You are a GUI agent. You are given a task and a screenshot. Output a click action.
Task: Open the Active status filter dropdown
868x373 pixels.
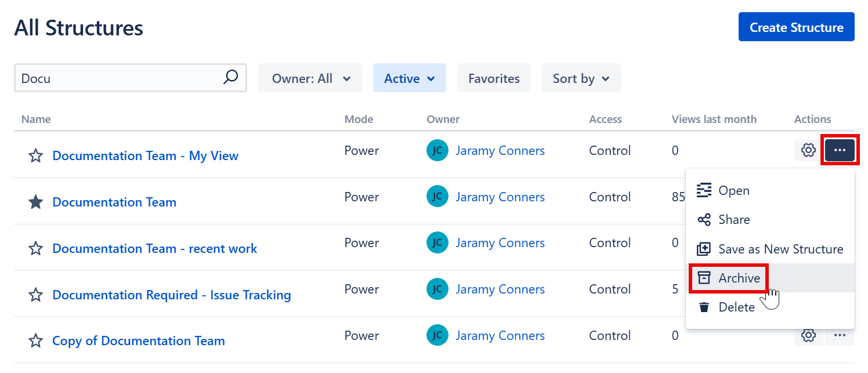coord(409,78)
